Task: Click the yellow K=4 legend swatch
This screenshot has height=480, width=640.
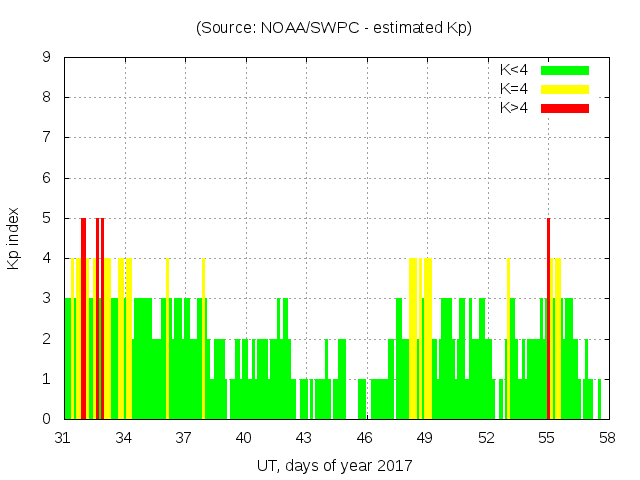Action: (565, 89)
